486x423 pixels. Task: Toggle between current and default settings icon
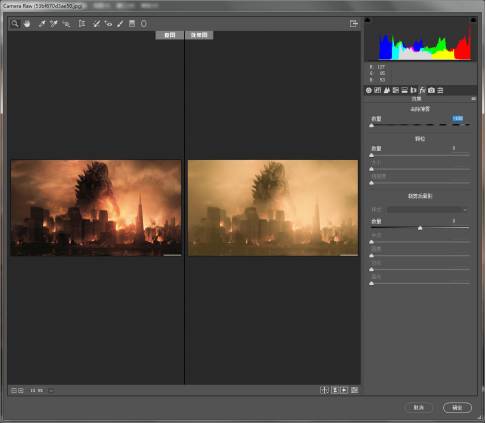pos(354,390)
